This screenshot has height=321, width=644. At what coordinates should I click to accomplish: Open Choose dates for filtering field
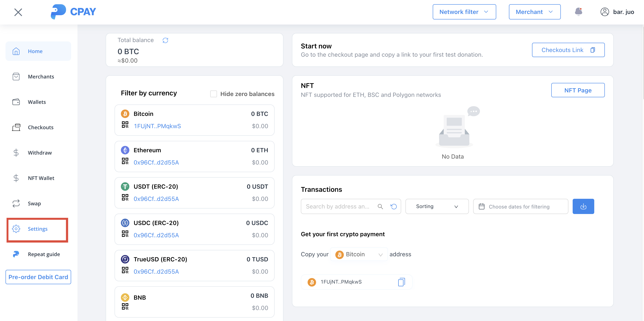[x=521, y=206]
